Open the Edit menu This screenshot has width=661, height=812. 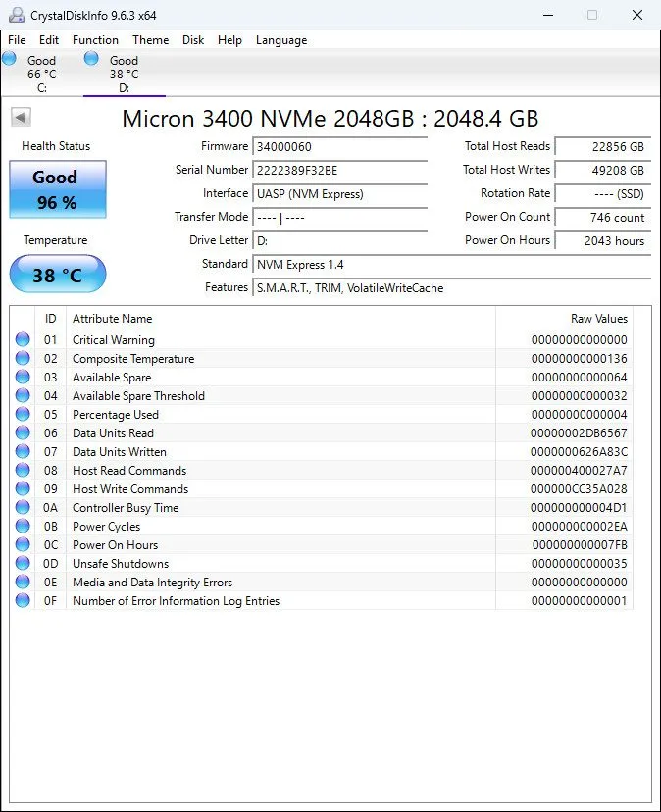click(x=49, y=40)
